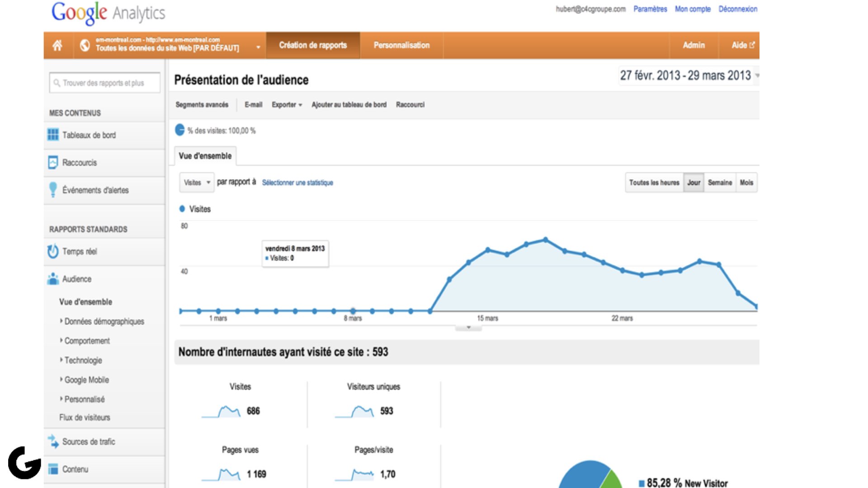Open the Tableaux de bord grid icon
The image size is (868, 488).
53,135
